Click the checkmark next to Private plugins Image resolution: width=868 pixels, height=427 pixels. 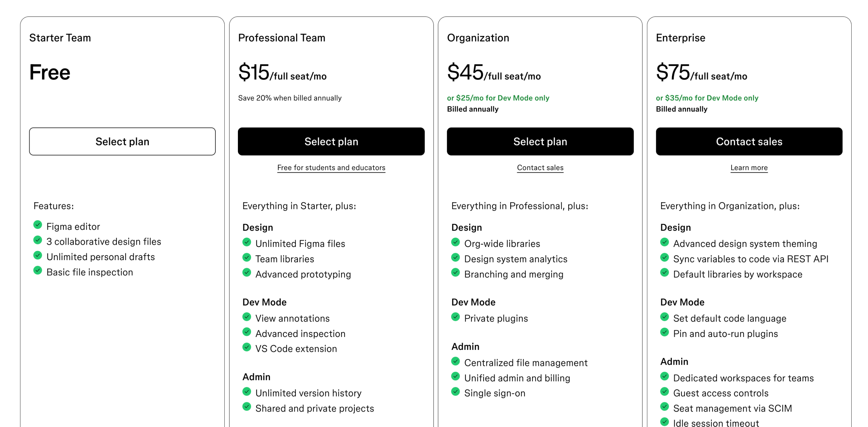point(456,316)
